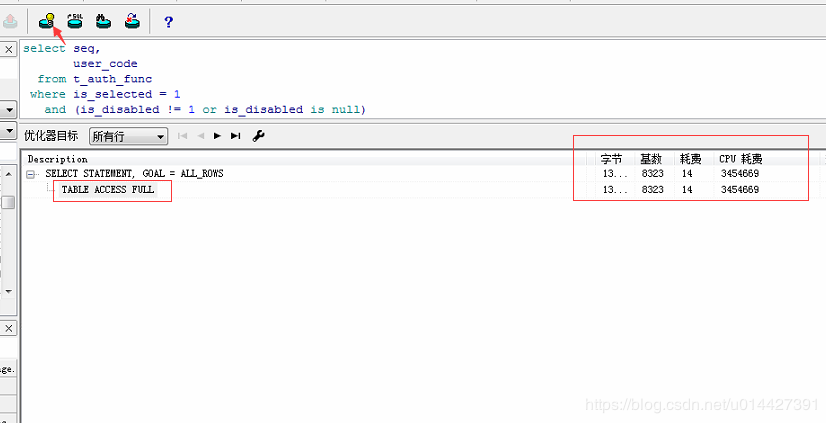Click the greyed upload arrow toolbar icon
The width and height of the screenshot is (826, 423).
pyautogui.click(x=10, y=21)
